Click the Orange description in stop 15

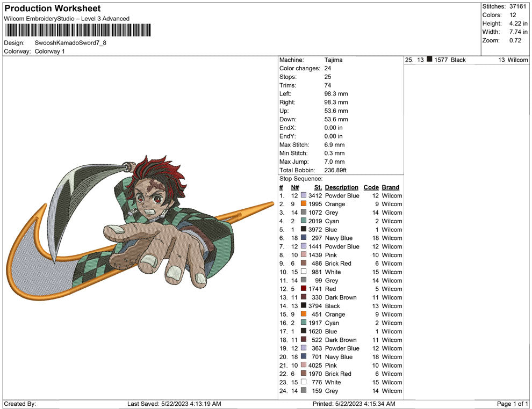(x=335, y=315)
